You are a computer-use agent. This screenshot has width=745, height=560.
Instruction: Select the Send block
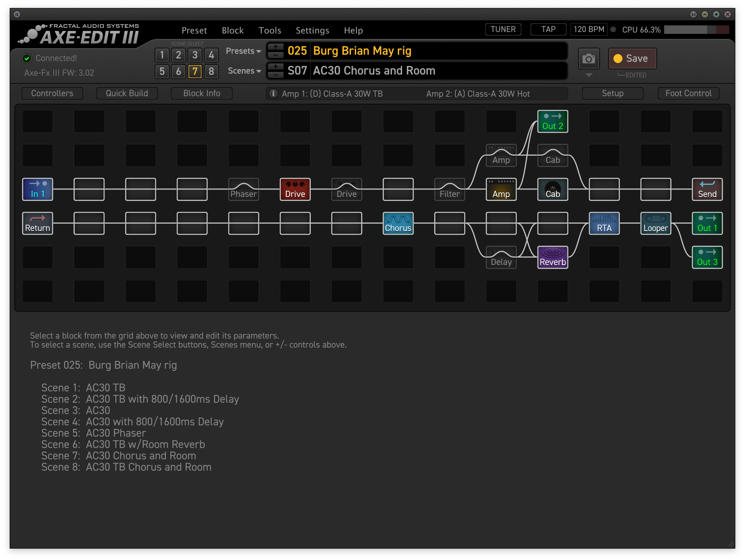707,189
